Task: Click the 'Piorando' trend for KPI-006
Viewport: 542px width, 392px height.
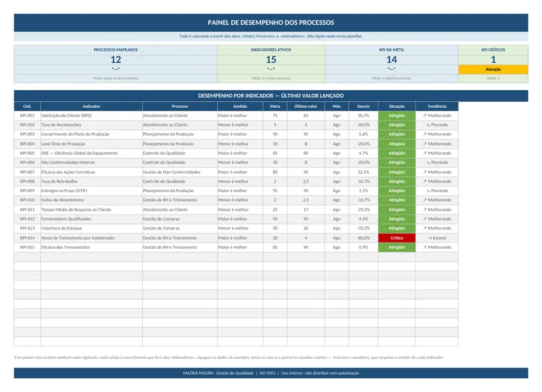Action: click(437, 163)
